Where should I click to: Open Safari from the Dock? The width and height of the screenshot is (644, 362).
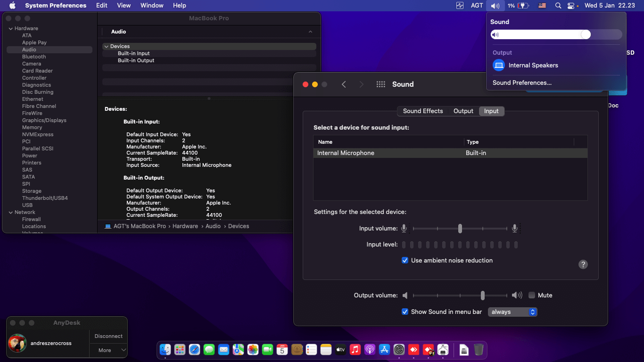tap(194, 350)
